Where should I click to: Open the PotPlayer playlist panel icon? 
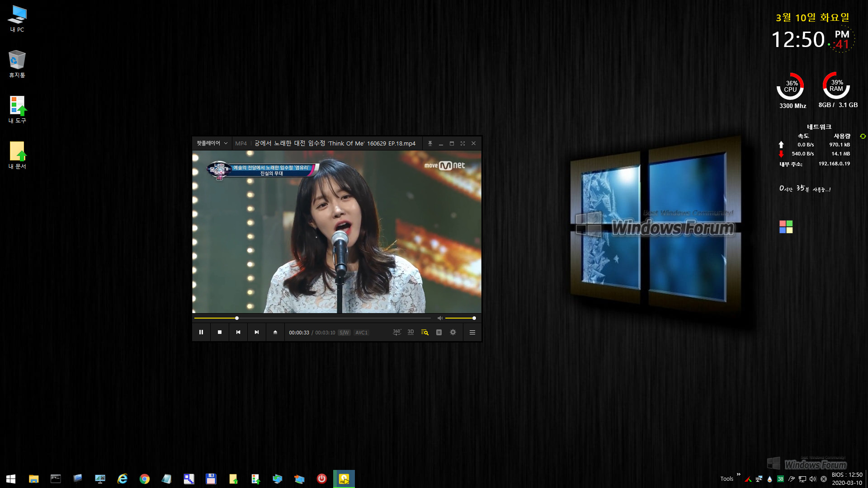pos(439,332)
